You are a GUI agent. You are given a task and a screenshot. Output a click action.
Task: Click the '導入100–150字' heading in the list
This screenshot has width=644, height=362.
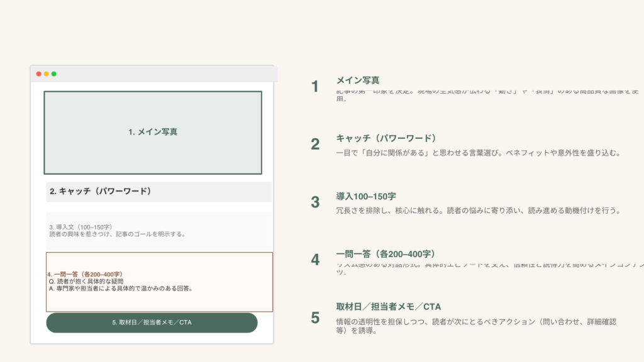pos(366,196)
